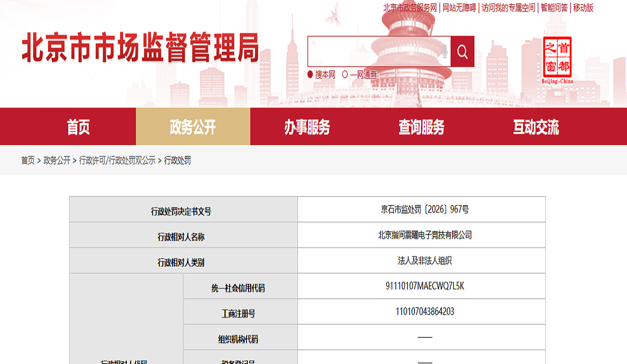Viewport: 627px width, 364px height.
Task: Select the 京石市监处罚〔2026〕967号 cell
Action: (422, 209)
